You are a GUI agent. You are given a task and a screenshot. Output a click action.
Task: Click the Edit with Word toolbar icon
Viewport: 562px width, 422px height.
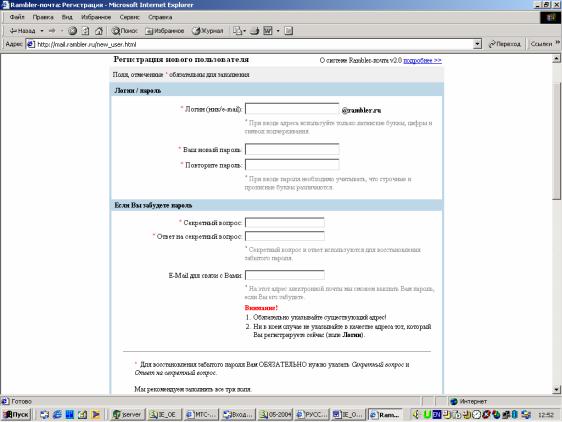click(268, 31)
